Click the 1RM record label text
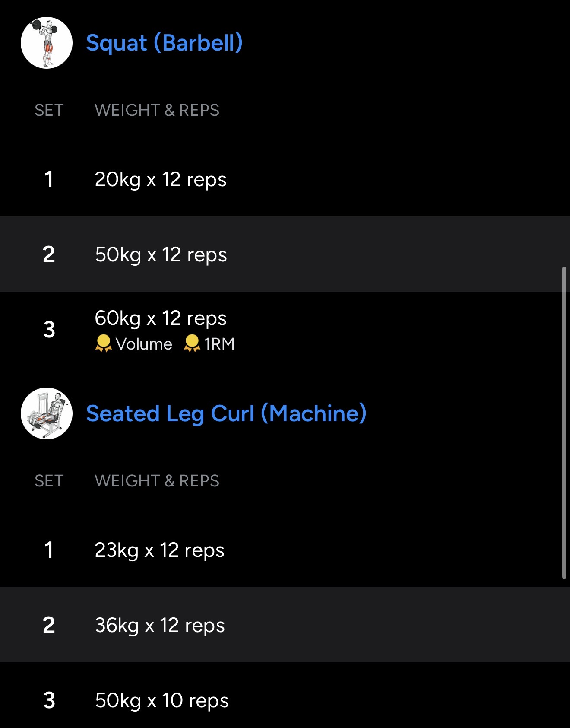Image resolution: width=570 pixels, height=728 pixels. [219, 344]
